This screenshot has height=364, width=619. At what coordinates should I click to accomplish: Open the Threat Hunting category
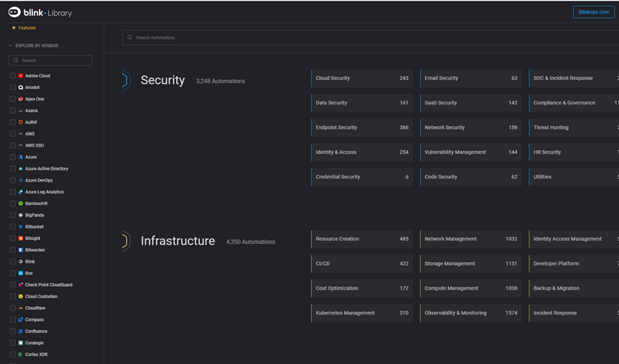click(x=574, y=127)
